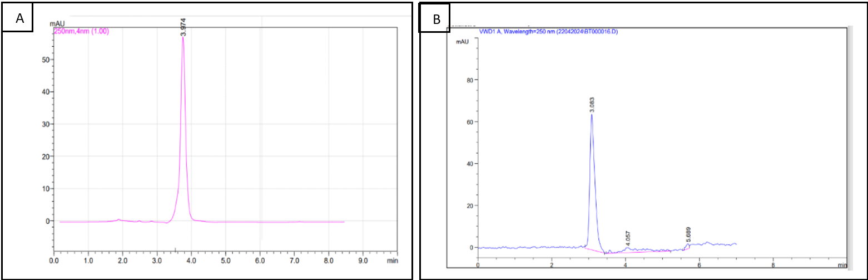The width and height of the screenshot is (868, 280).
Task: Click the 9.0 tick on chart A's x-axis
Action: [363, 260]
